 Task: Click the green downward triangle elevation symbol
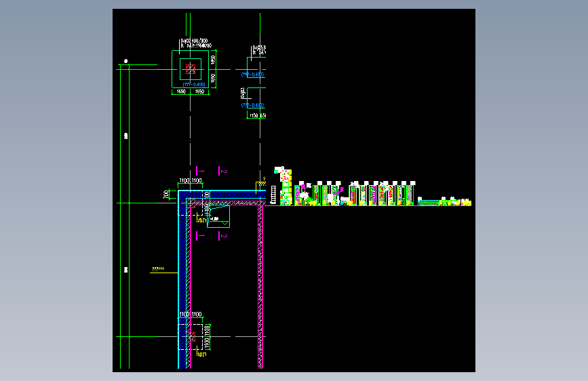[x=225, y=223]
